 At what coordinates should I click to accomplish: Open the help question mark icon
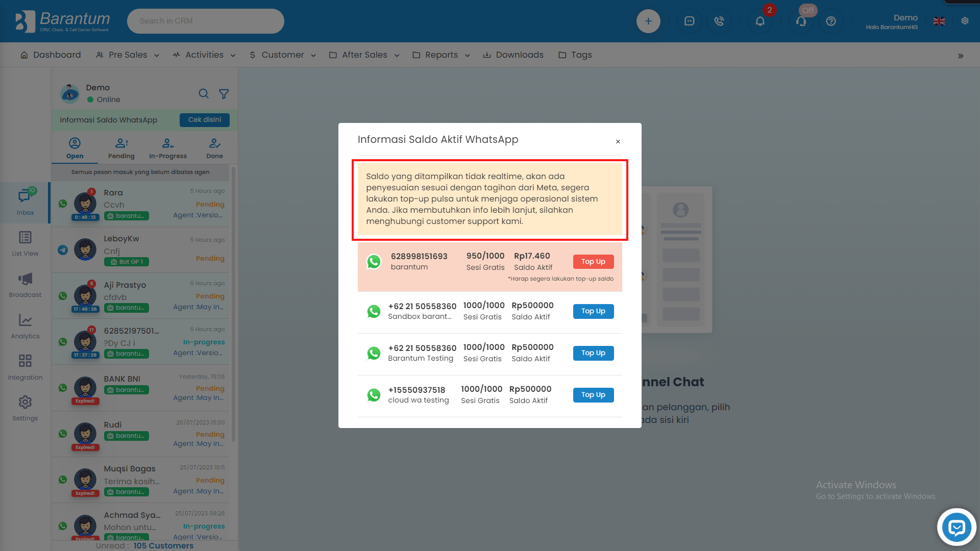point(831,21)
